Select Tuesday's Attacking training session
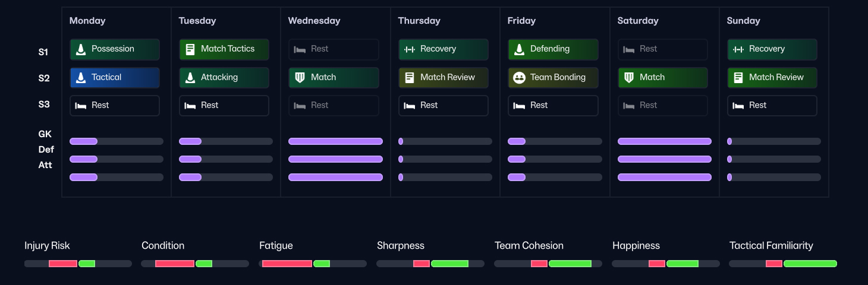This screenshot has width=868, height=285. pyautogui.click(x=224, y=78)
